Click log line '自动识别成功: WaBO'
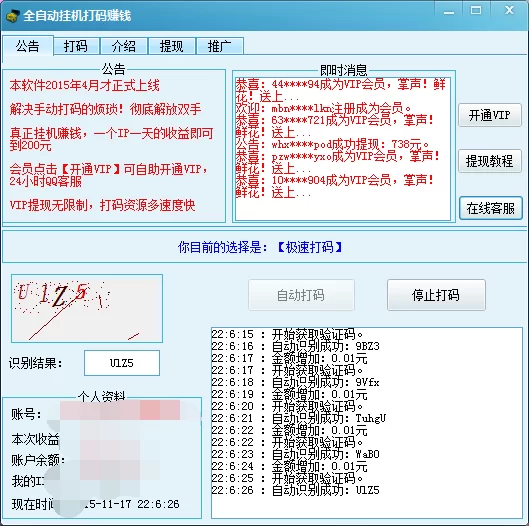This screenshot has height=526, width=529. coord(295,454)
